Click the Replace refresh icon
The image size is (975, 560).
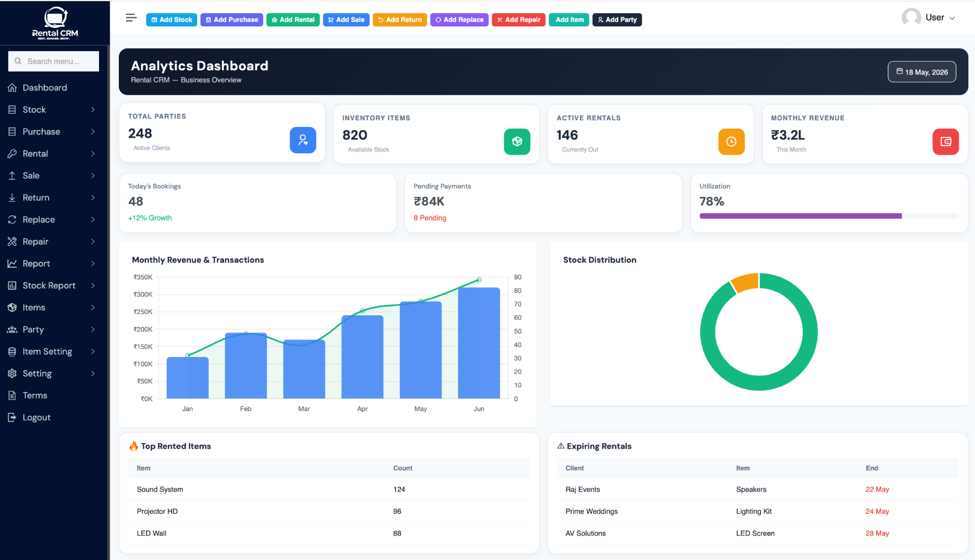click(12, 220)
